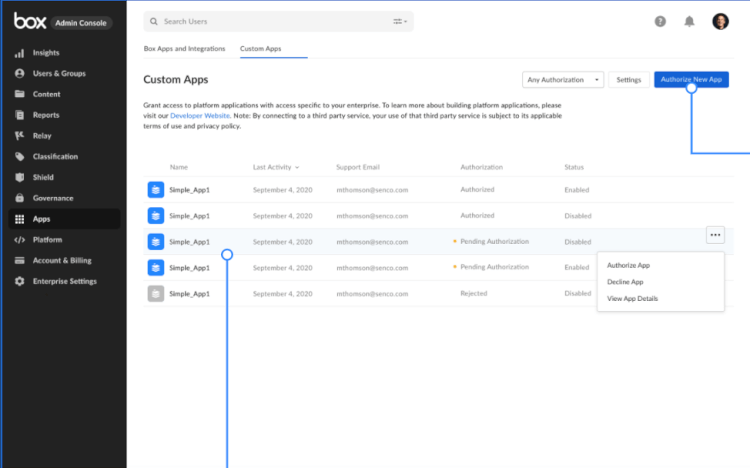Click the Rejected authorization cell
Image resolution: width=750 pixels, height=468 pixels.
[474, 293]
